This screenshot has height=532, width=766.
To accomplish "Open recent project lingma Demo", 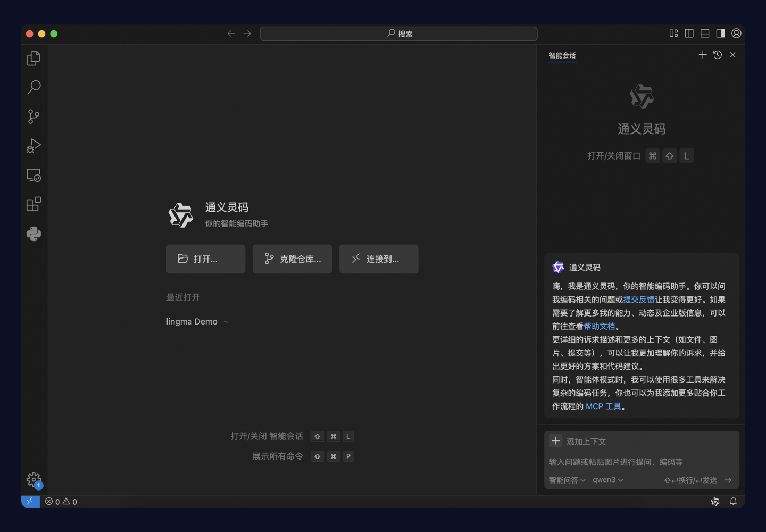I will (191, 321).
